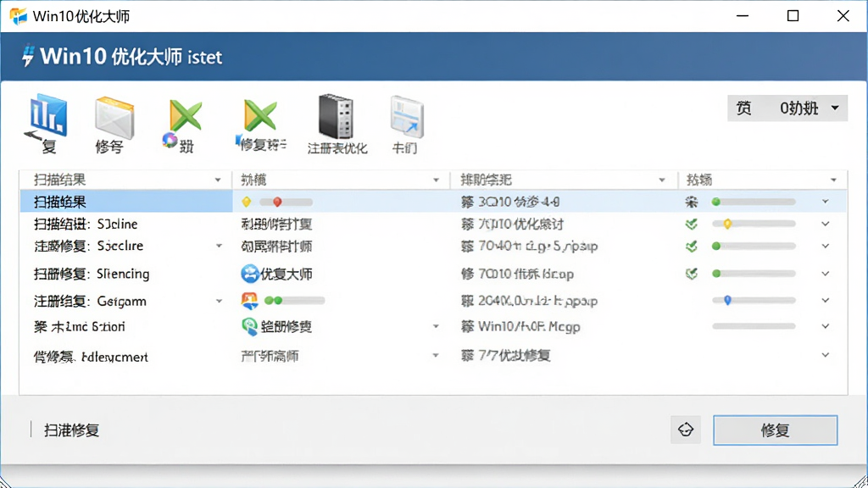Click the 优复大师 cell text
The image size is (868, 488).
[287, 274]
